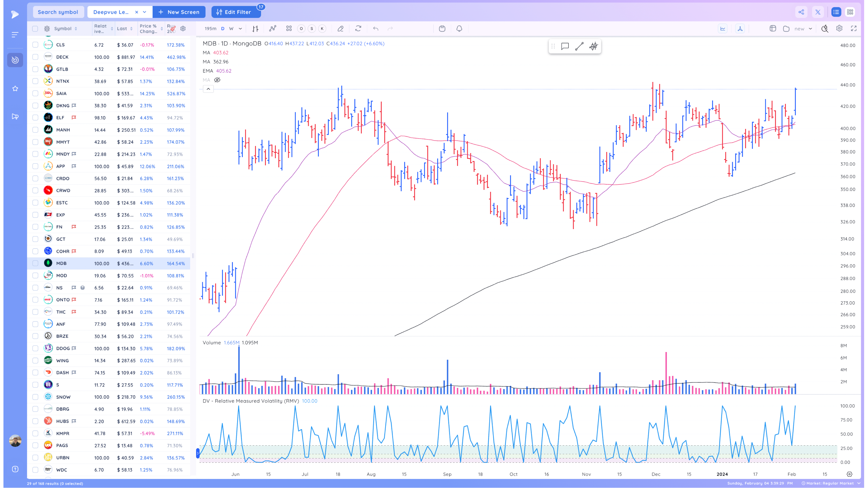868x488 pixels.
Task: Open column settings gear beside Symbol header
Action: (47, 29)
